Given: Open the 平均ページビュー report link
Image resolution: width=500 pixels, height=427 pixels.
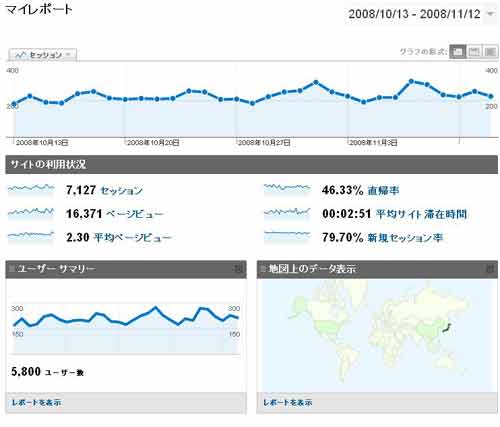Looking at the screenshot, I should tap(132, 238).
